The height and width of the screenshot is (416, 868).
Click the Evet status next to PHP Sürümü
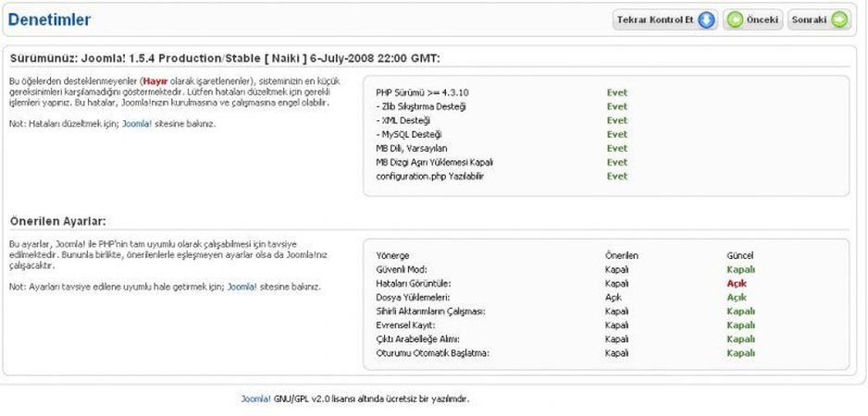pos(616,92)
